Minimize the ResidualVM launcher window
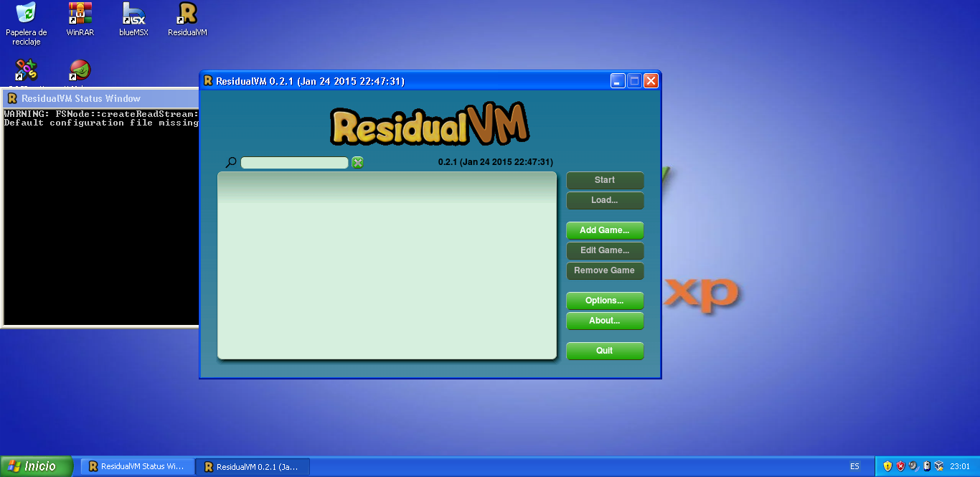This screenshot has width=980, height=477. (x=618, y=81)
